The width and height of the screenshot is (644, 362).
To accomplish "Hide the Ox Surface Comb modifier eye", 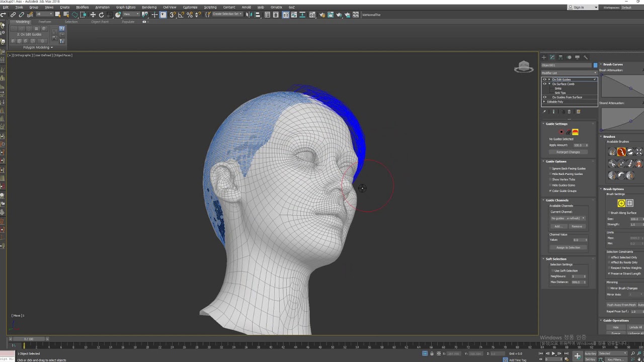I will click(x=544, y=84).
